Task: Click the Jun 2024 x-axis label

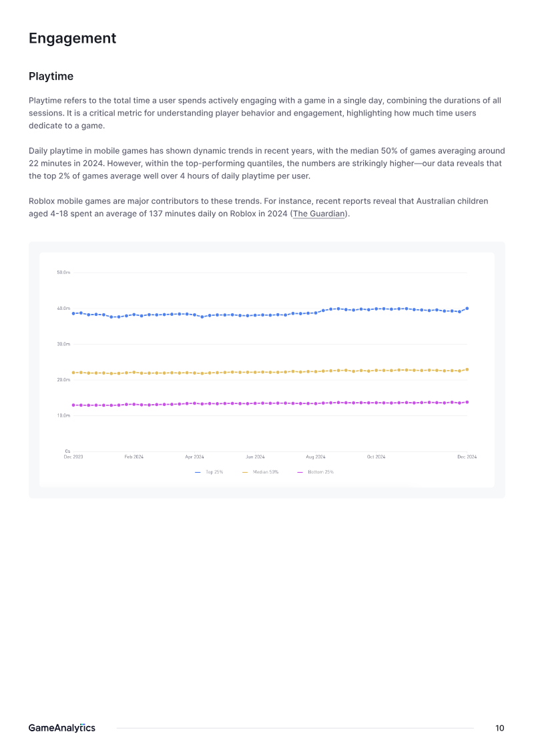Action: (x=255, y=457)
